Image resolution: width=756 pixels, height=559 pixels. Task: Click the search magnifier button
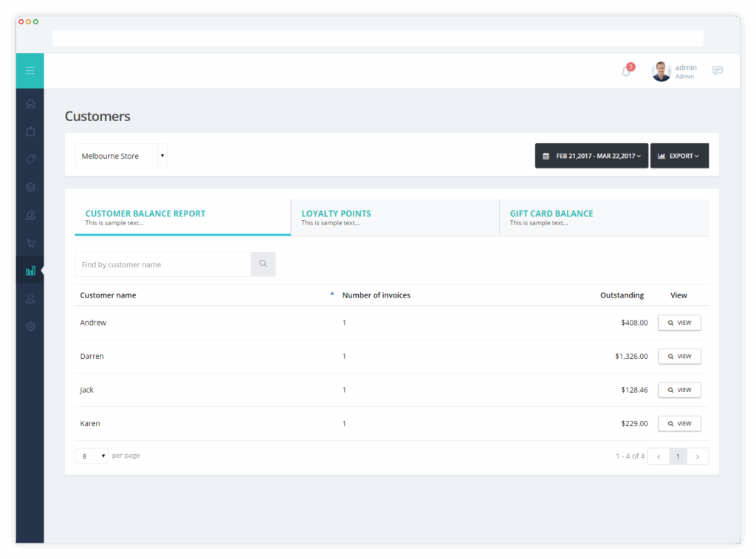click(264, 264)
